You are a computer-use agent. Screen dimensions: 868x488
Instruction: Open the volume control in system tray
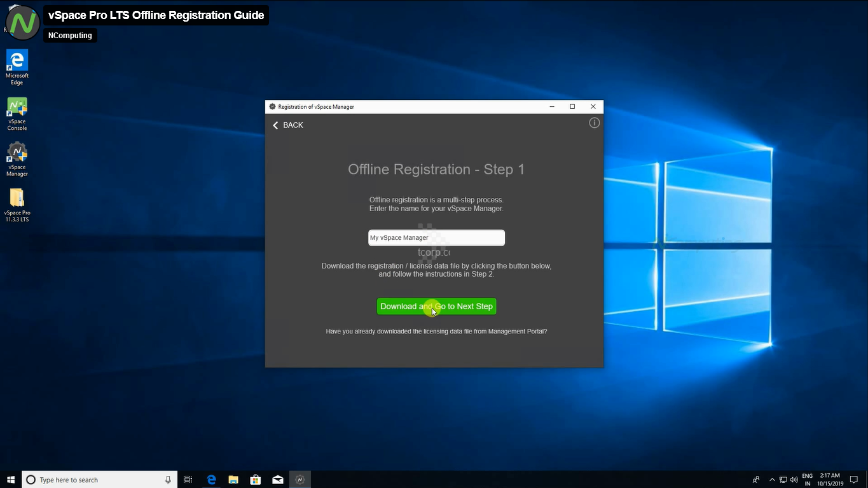[x=794, y=480]
